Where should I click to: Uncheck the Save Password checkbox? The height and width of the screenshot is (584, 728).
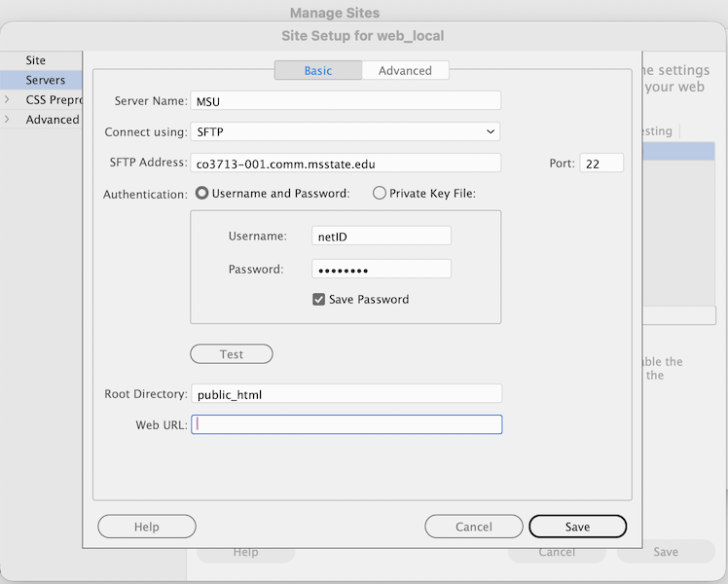tap(318, 300)
